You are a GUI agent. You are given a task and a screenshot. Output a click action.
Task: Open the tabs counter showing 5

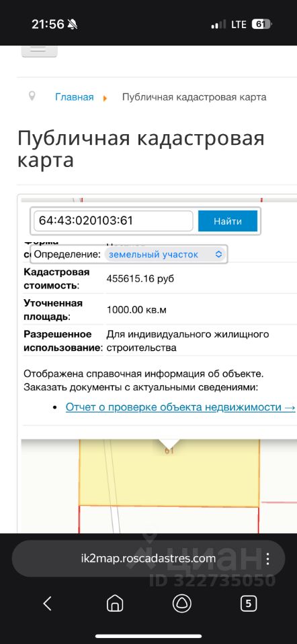(x=249, y=603)
